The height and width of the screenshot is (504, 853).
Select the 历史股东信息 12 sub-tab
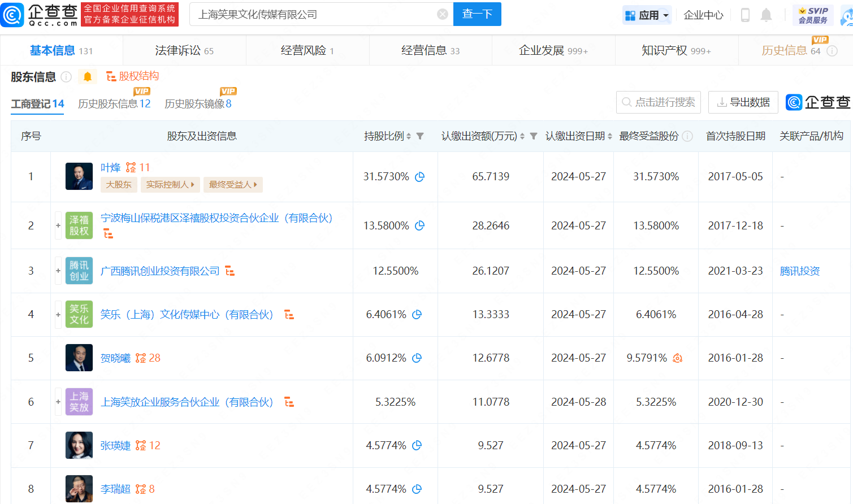point(114,104)
